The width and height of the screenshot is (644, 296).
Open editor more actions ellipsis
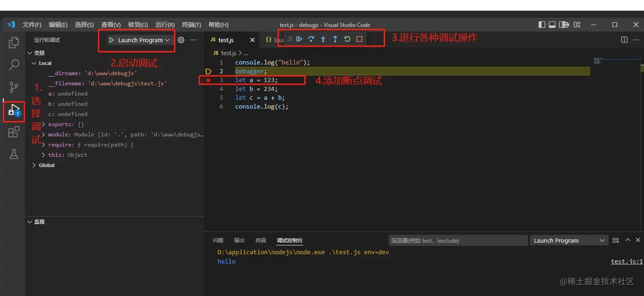click(636, 40)
